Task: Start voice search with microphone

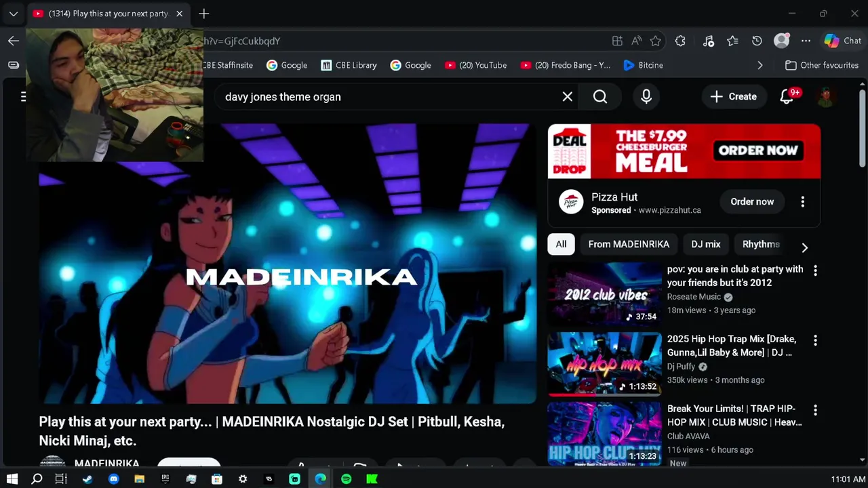Action: tap(646, 97)
